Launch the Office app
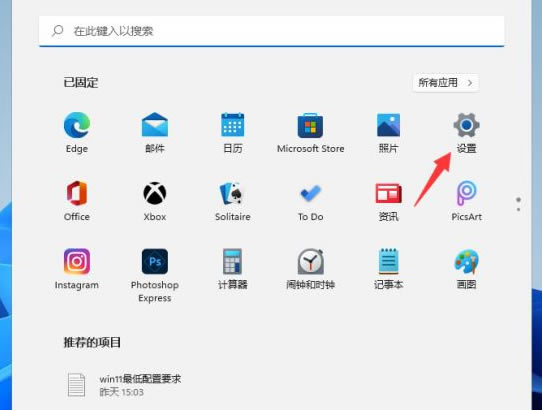The height and width of the screenshot is (410, 542). [77, 201]
